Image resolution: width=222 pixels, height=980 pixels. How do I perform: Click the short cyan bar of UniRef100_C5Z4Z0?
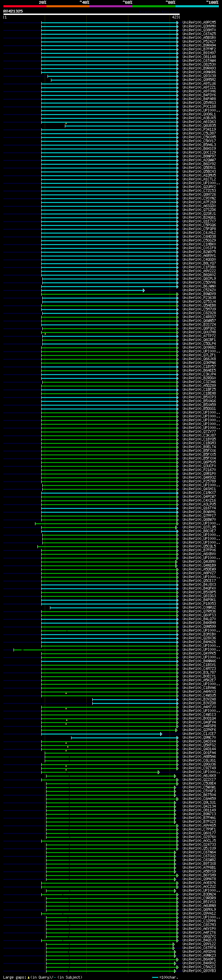(93, 290)
